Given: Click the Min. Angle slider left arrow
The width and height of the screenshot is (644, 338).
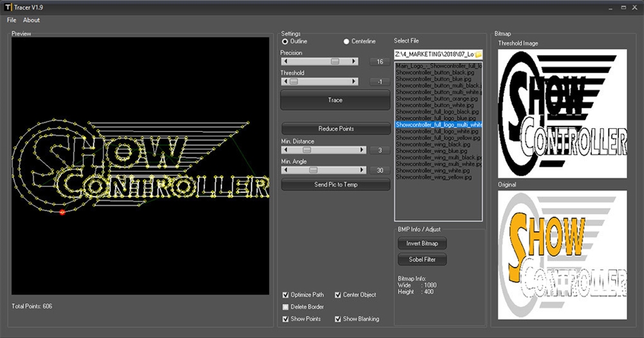Looking at the screenshot, I should pos(285,170).
